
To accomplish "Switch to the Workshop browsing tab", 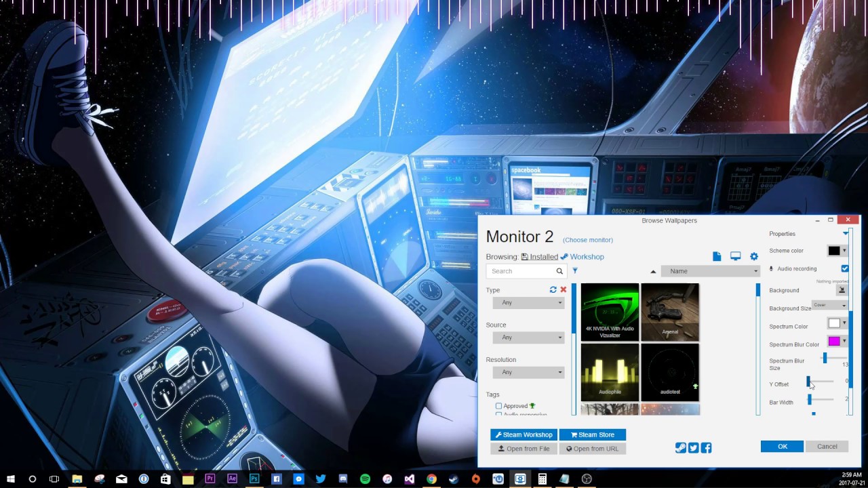I will pos(582,257).
